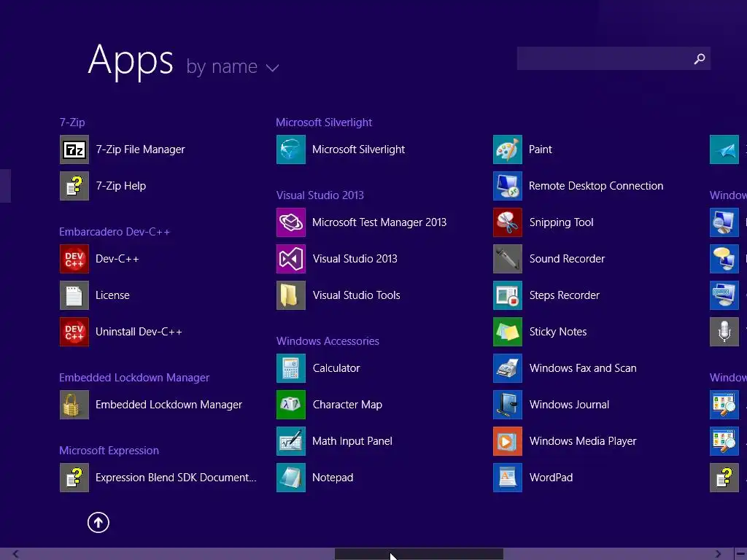Open the Visual Studio Tools folder icon
Screen dimensions: 747x560
click(291, 295)
